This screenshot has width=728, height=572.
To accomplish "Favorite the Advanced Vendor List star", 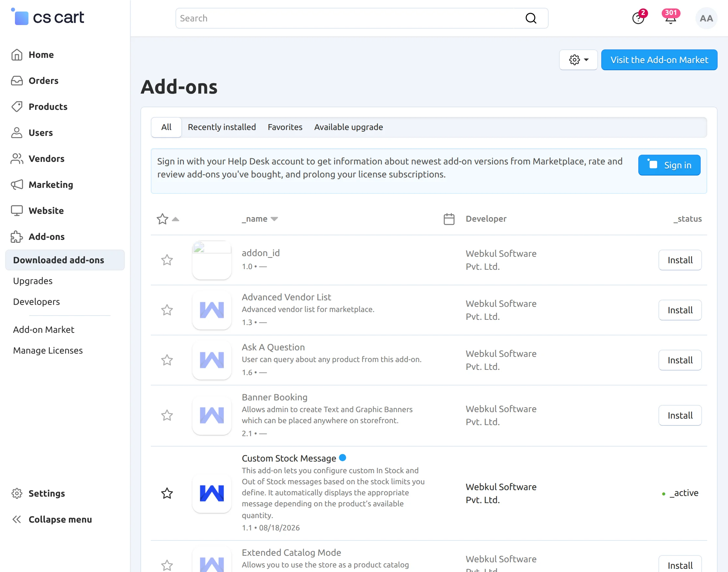I will coord(167,310).
